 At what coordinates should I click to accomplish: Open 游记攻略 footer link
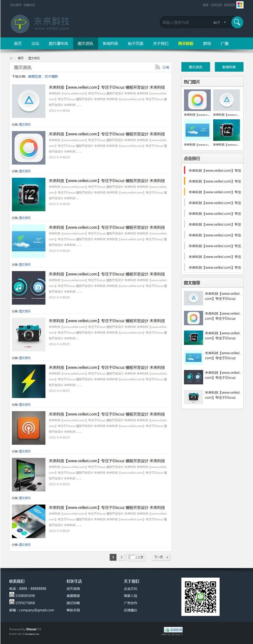pyautogui.click(x=73, y=603)
